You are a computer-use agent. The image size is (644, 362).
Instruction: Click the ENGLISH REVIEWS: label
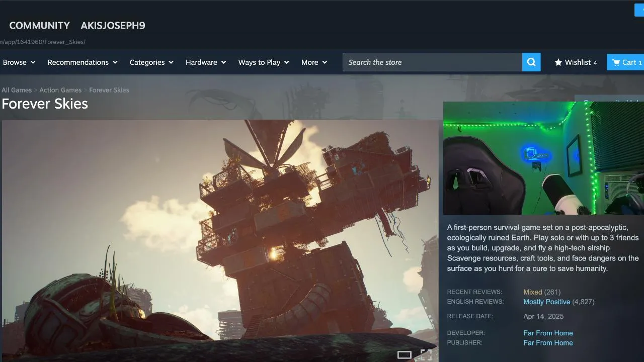point(475,302)
